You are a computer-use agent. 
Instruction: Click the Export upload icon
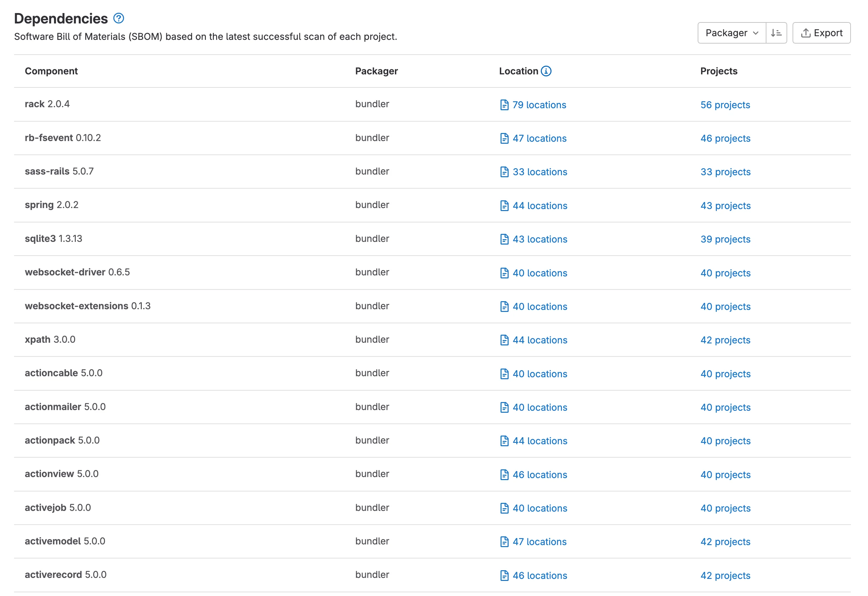coord(806,33)
